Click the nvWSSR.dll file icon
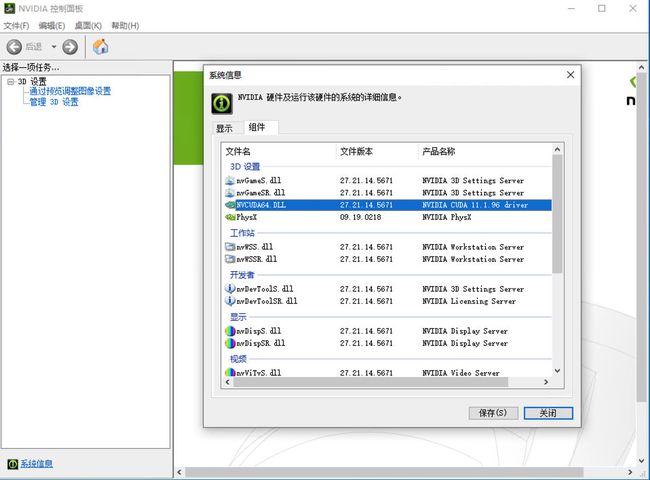 pyautogui.click(x=230, y=259)
